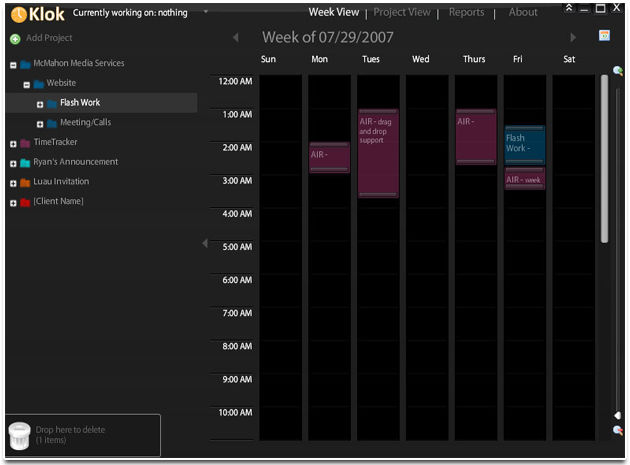
Task: Click the 5:00 AM time label
Action: coord(237,247)
